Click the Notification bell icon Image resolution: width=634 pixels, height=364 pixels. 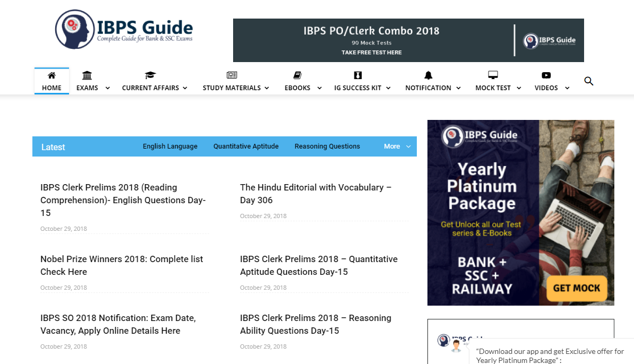(x=428, y=75)
